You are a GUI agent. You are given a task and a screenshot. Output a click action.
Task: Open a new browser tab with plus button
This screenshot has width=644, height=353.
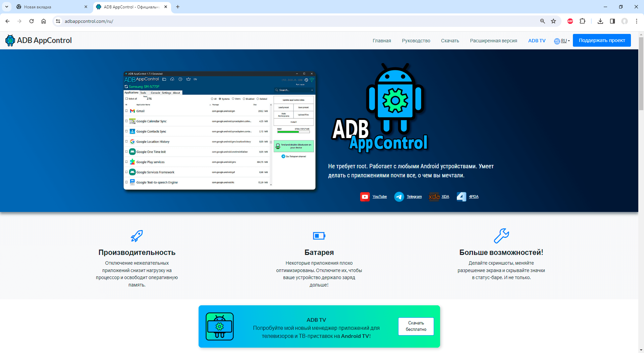tap(178, 7)
